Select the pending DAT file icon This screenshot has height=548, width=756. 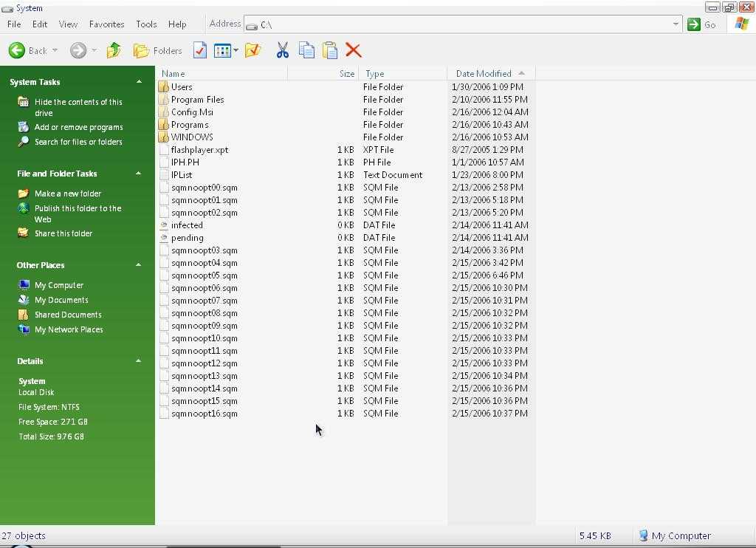(163, 237)
